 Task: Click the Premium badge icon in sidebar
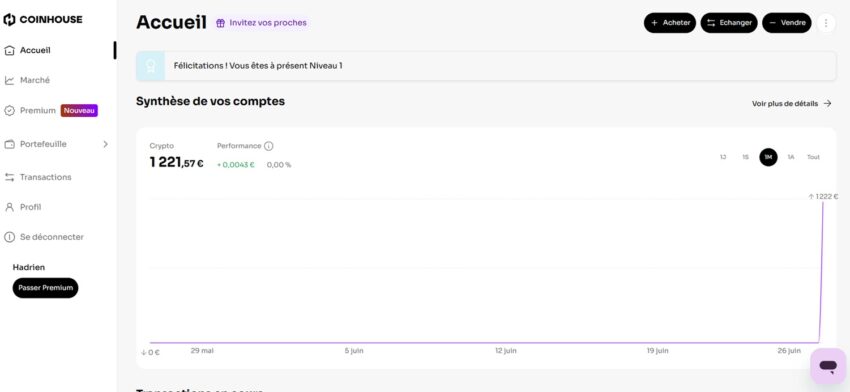pyautogui.click(x=9, y=111)
